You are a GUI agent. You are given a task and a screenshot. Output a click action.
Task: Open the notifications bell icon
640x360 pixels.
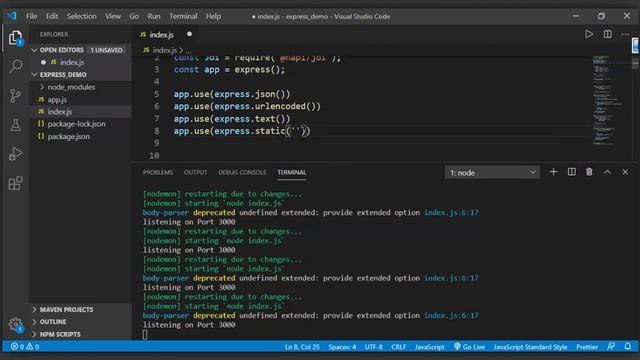[x=628, y=347]
